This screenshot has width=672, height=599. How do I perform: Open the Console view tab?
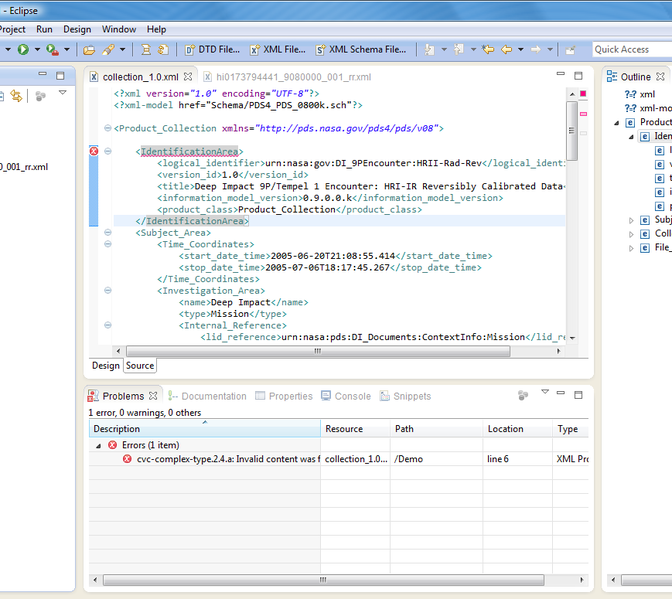(x=346, y=396)
